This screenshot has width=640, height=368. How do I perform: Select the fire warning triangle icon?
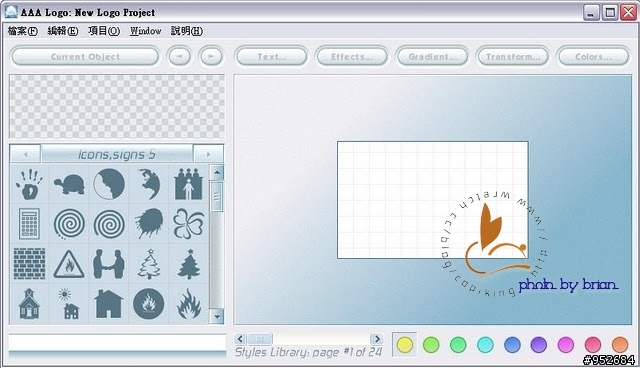[x=69, y=264]
